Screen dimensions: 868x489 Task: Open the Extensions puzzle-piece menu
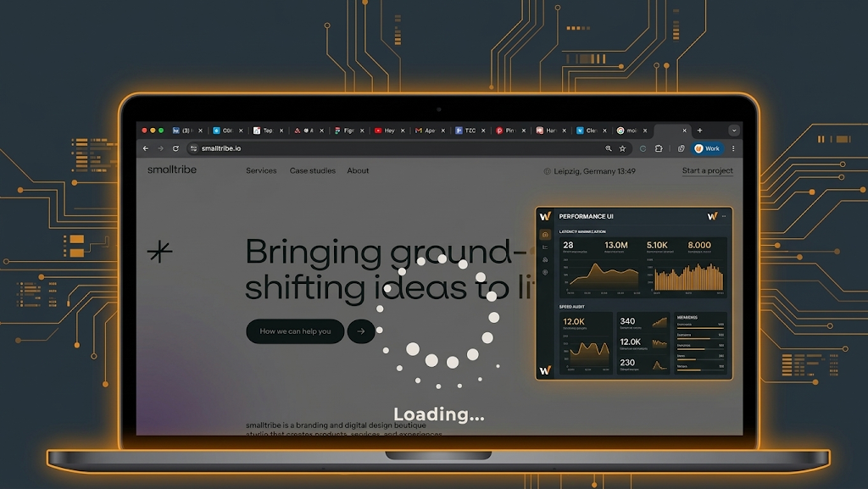pyautogui.click(x=659, y=148)
